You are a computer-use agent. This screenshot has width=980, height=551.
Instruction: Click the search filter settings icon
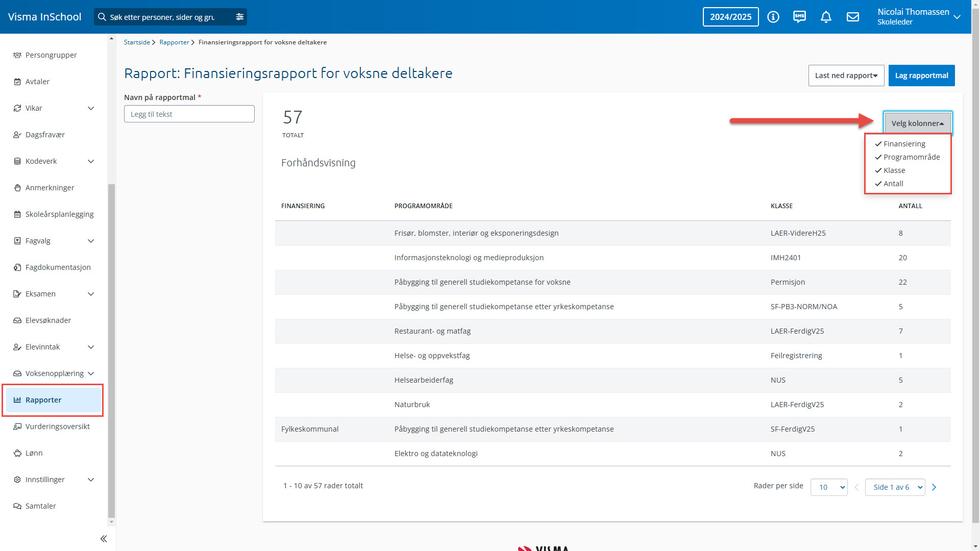pos(240,17)
